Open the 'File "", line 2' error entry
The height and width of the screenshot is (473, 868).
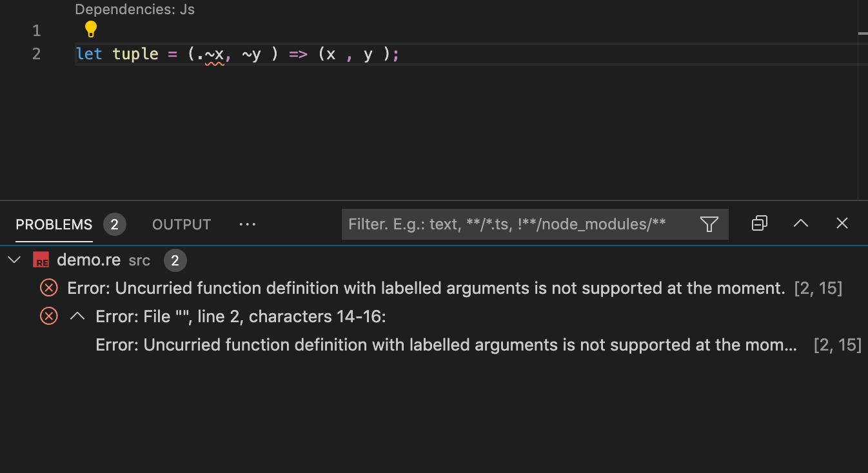point(241,316)
